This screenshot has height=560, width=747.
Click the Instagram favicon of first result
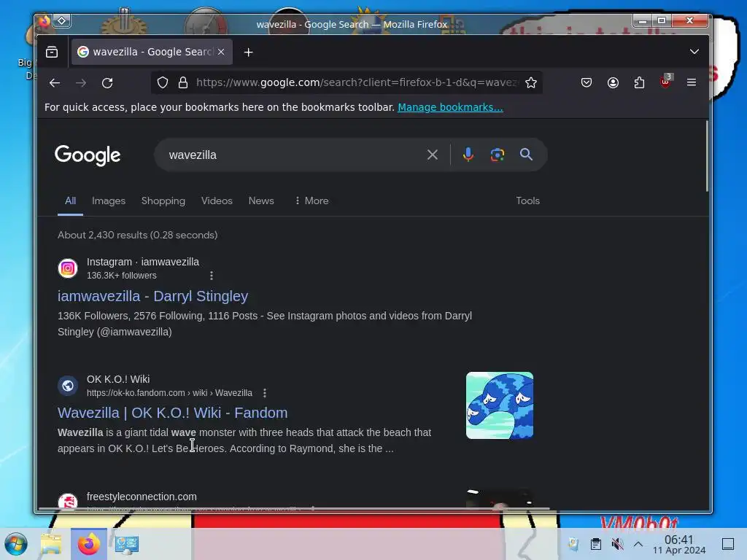point(68,268)
